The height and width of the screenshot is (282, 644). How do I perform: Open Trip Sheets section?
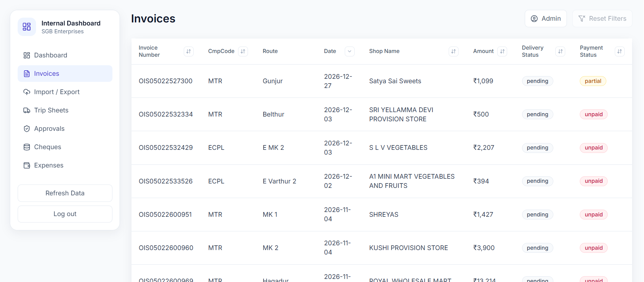[x=65, y=110]
